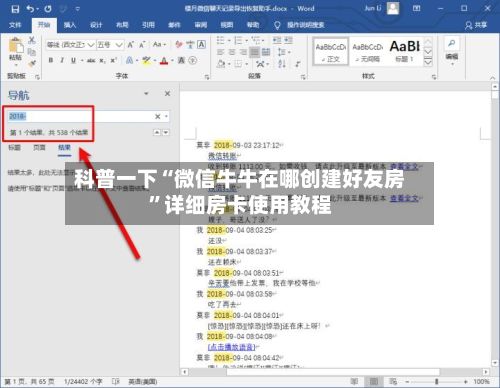
Task: Click the Format Painter brush icon
Action: pyautogui.click(x=32, y=63)
